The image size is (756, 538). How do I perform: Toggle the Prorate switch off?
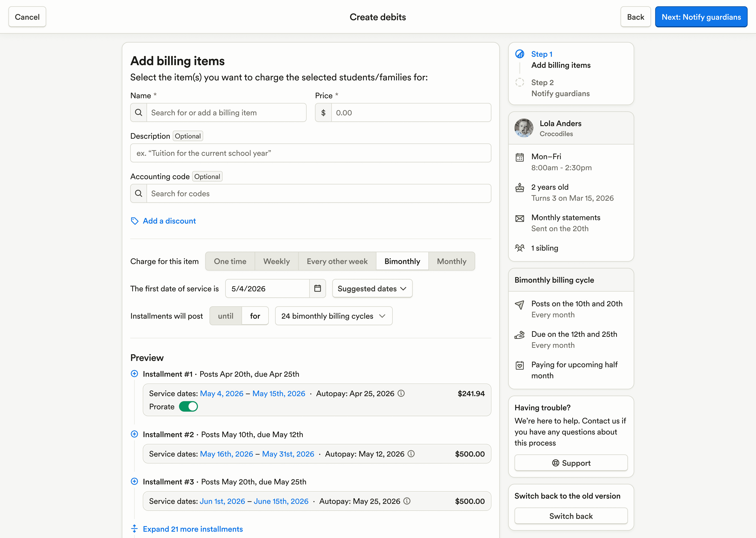point(188,406)
